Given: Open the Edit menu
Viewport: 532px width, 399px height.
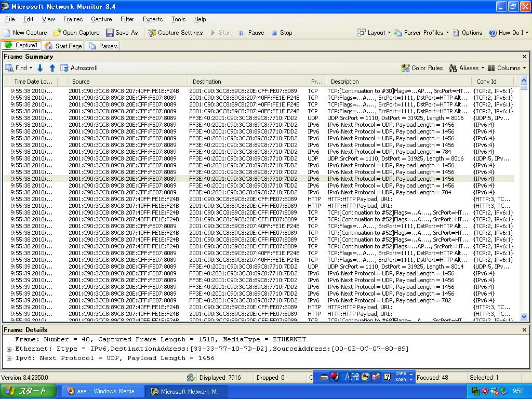Looking at the screenshot, I should [x=28, y=19].
